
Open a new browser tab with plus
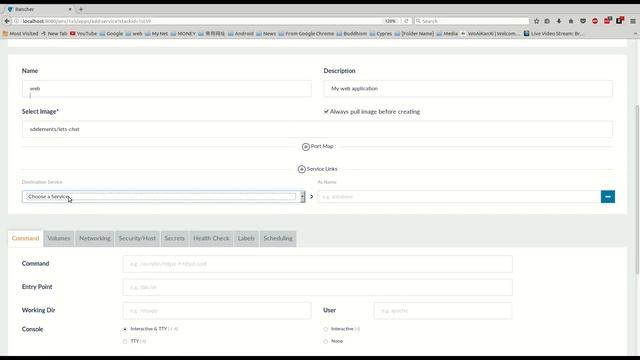(81, 9)
